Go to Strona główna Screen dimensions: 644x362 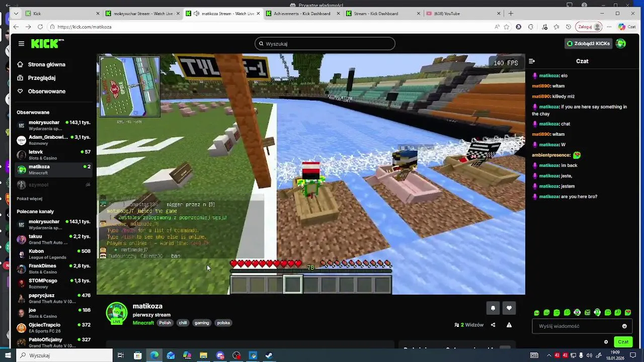(47, 64)
